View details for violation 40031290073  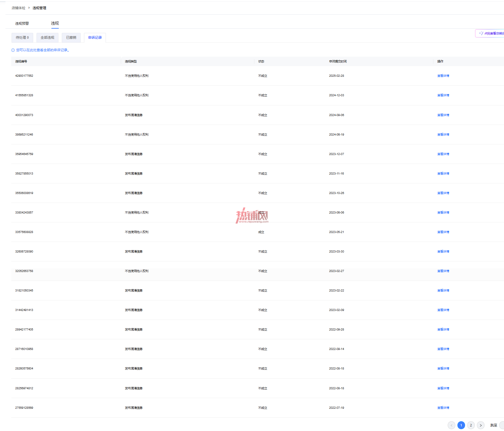(443, 115)
